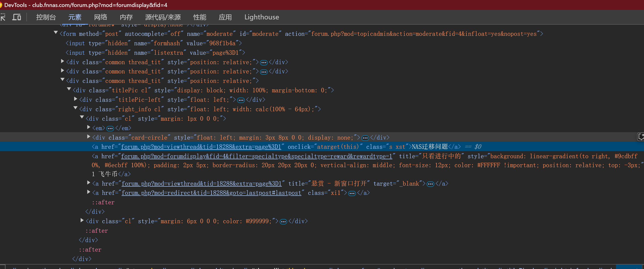Viewport: 644px width, 269px height.
Task: Open the 控制台 tab
Action: click(46, 17)
